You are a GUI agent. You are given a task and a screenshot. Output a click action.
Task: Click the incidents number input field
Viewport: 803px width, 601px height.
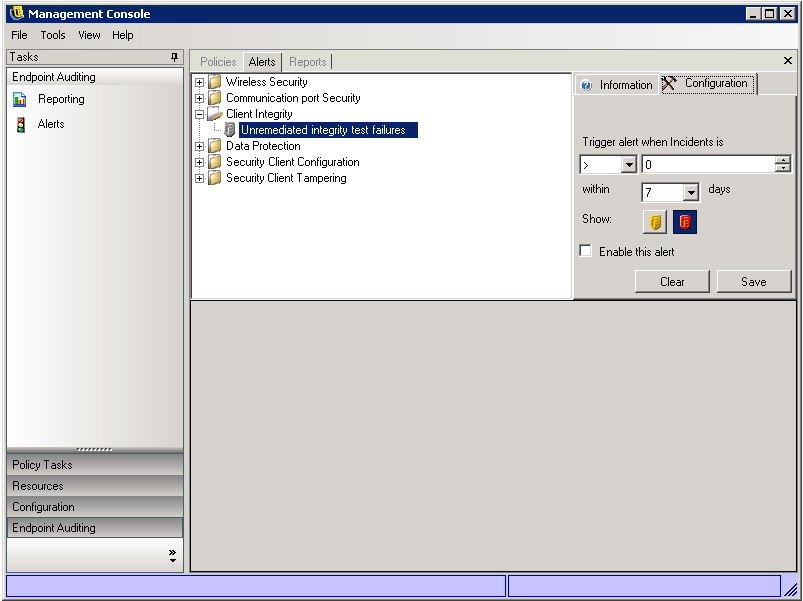point(708,165)
